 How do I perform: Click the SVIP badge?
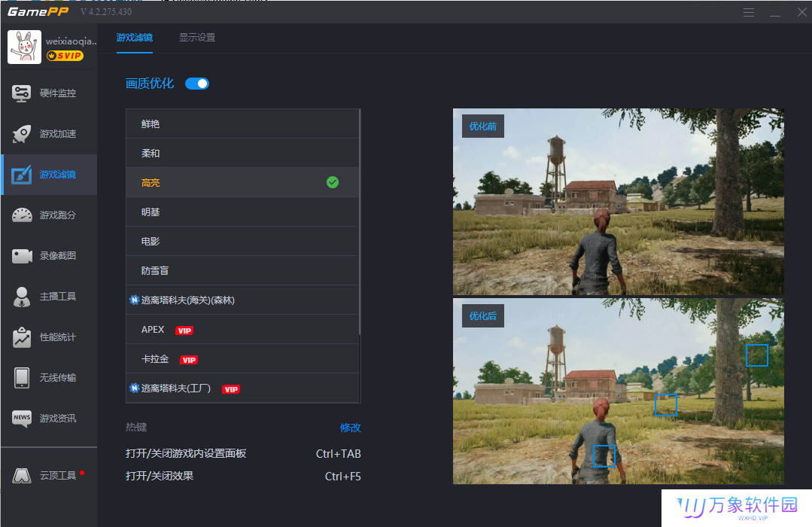click(65, 56)
